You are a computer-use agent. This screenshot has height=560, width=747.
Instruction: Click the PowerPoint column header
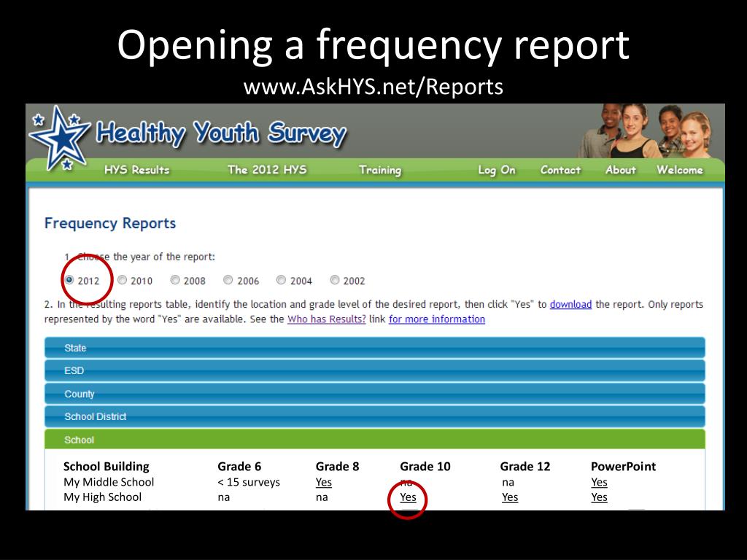623,467
